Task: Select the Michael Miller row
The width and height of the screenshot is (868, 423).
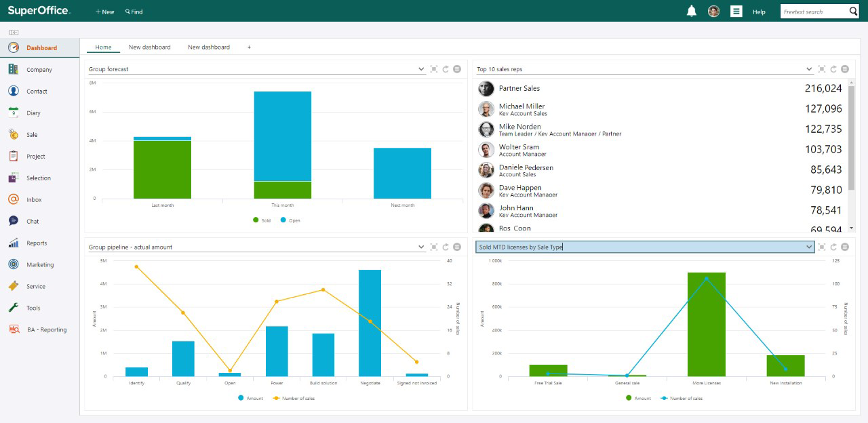Action: 660,109
